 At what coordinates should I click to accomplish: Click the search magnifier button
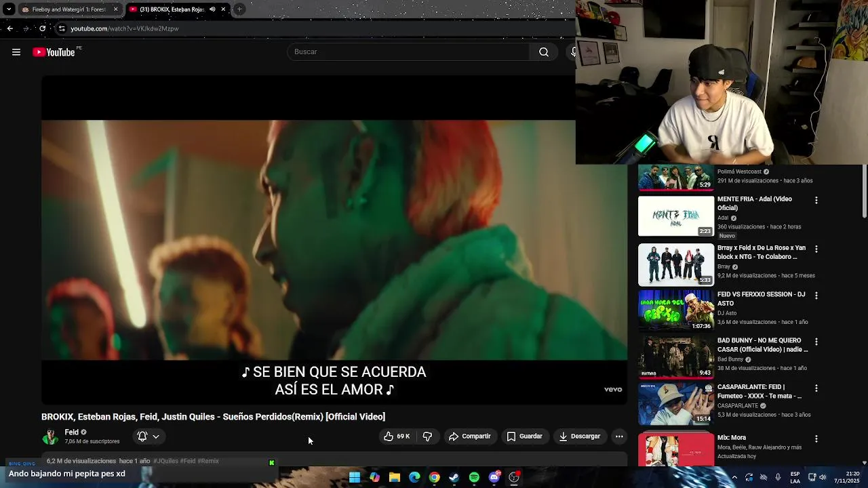point(544,52)
